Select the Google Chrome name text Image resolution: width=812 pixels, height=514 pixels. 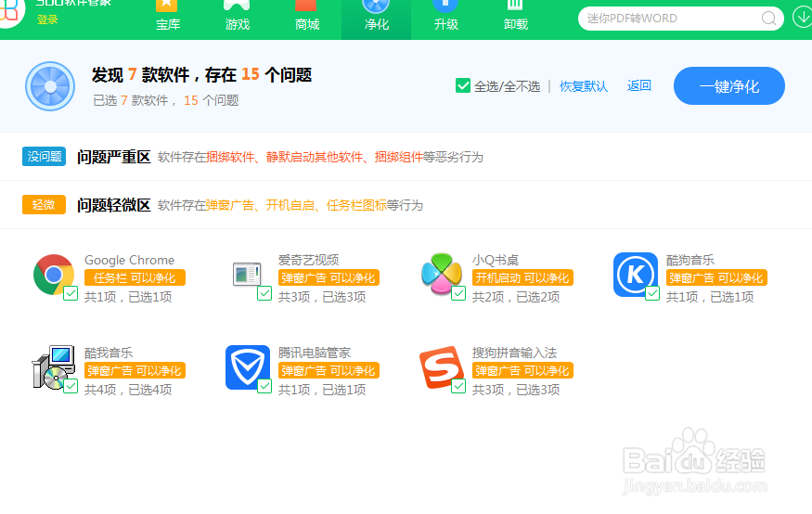(130, 260)
